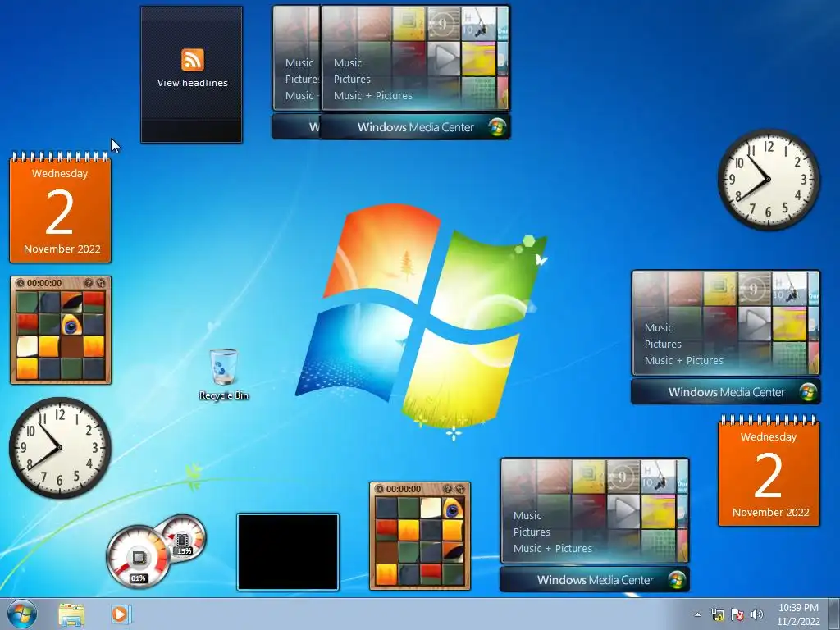Click the toucan eye tile in the bottom puzzle
This screenshot has width=840, height=630.
click(453, 509)
